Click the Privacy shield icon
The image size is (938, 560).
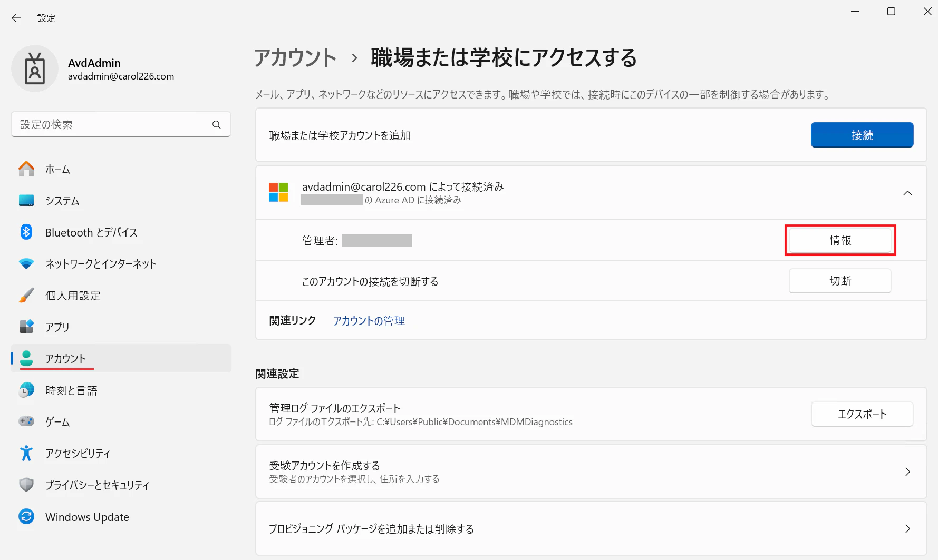tap(26, 485)
